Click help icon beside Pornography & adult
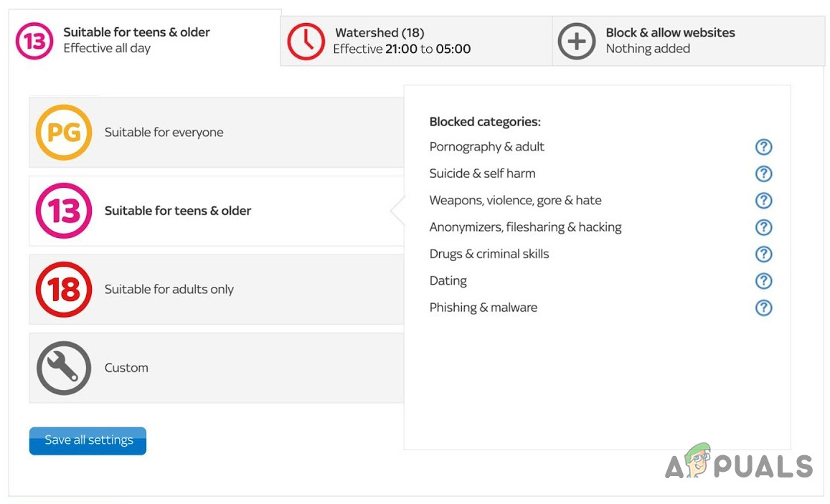 pyautogui.click(x=763, y=147)
